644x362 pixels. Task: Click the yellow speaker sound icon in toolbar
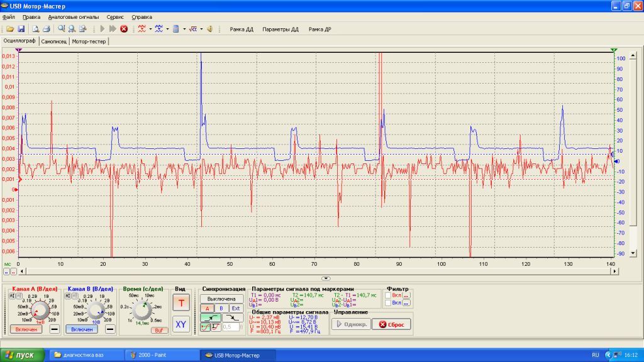click(x=209, y=29)
